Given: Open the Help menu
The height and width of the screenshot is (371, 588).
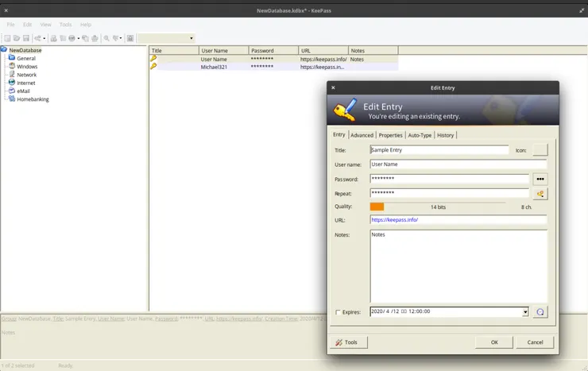Looking at the screenshot, I should tap(86, 25).
